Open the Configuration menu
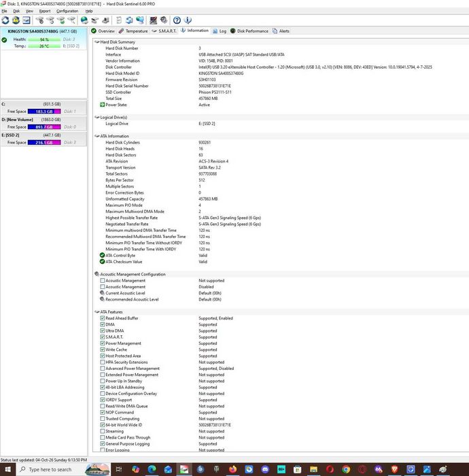469x476 pixels. [67, 11]
